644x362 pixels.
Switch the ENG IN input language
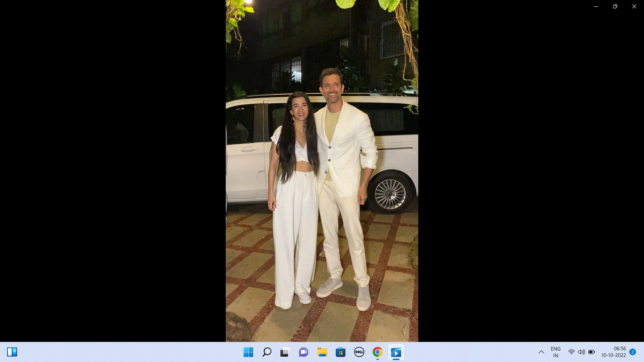pyautogui.click(x=556, y=352)
